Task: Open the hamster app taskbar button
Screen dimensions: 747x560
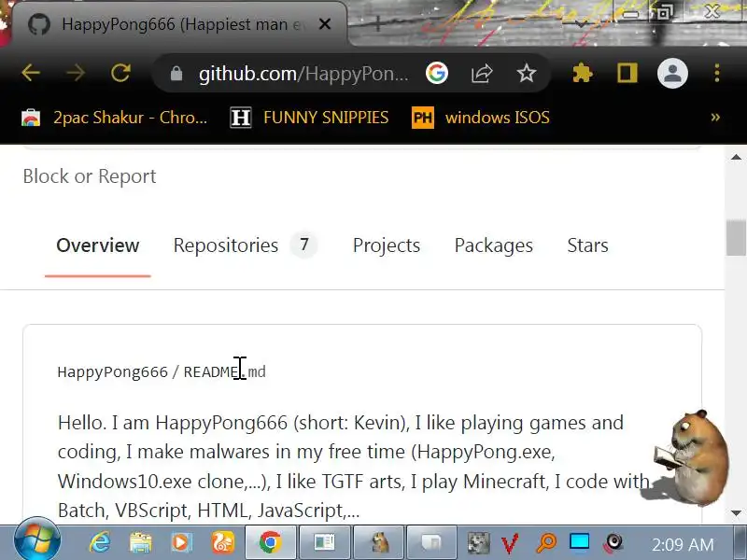Action: 379,543
